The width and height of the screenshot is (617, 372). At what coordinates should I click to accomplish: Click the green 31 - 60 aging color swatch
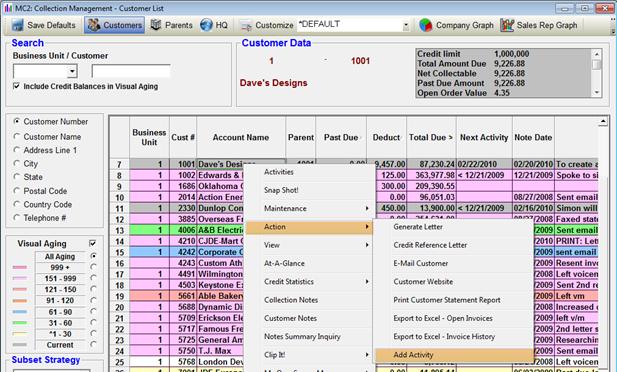(x=20, y=323)
